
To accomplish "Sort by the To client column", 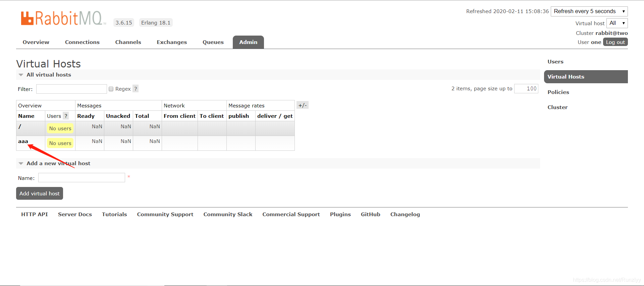I will pos(212,116).
